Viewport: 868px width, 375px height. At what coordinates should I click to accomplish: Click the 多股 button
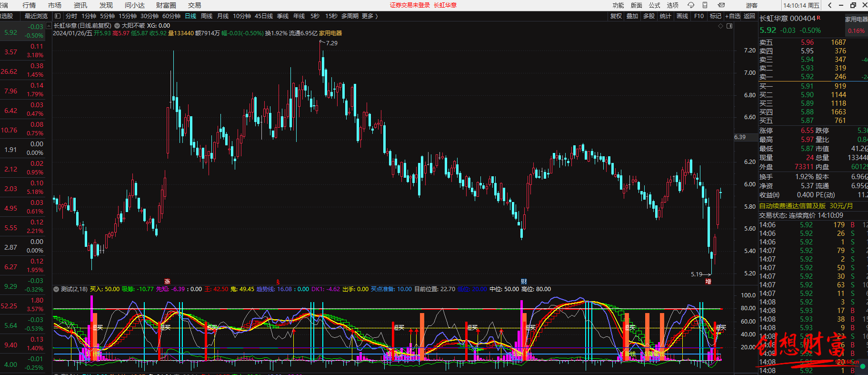pos(649,16)
